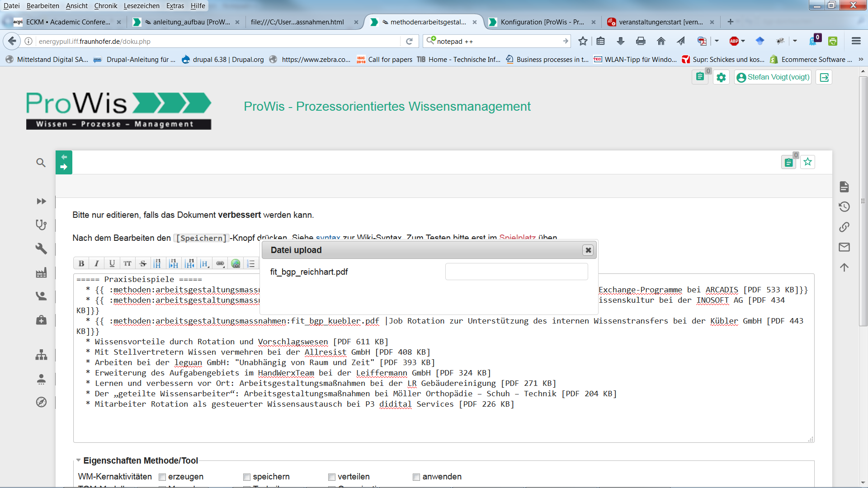This screenshot has height=488, width=868.
Task: Jump to top with up arrow icon
Action: coord(844,267)
